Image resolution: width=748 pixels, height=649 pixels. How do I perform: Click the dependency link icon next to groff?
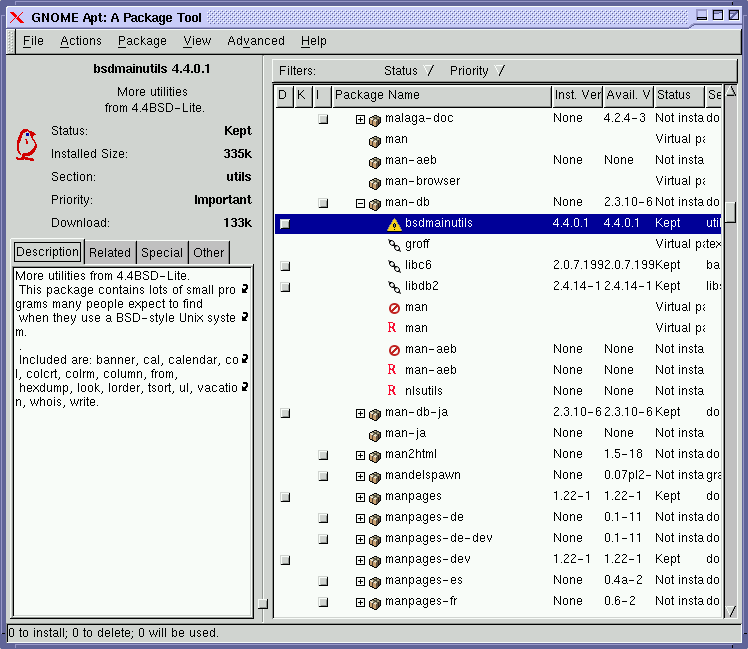click(394, 245)
